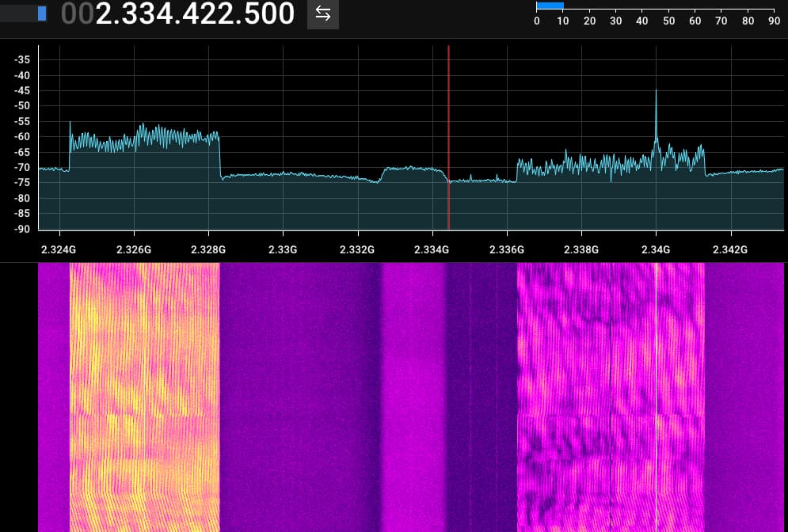Screen dimensions: 788x532
Task: Click the '2.326G' frequency axis label
Action: [134, 249]
